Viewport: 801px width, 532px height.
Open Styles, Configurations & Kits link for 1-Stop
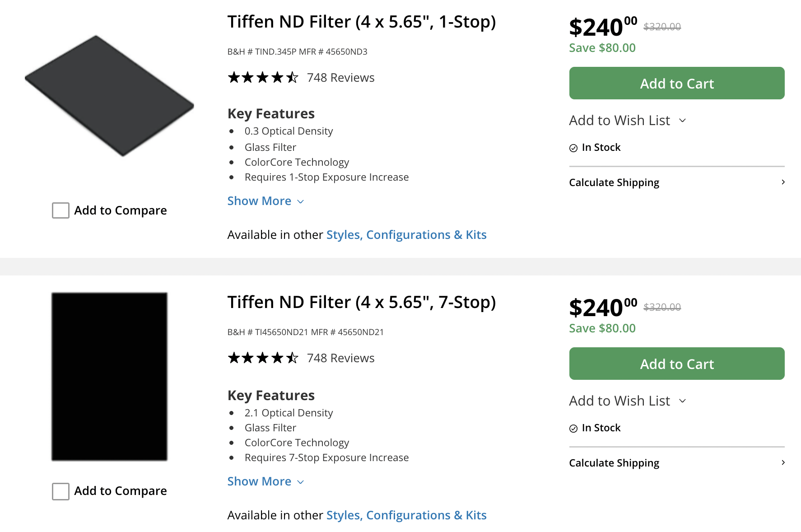[x=406, y=235]
